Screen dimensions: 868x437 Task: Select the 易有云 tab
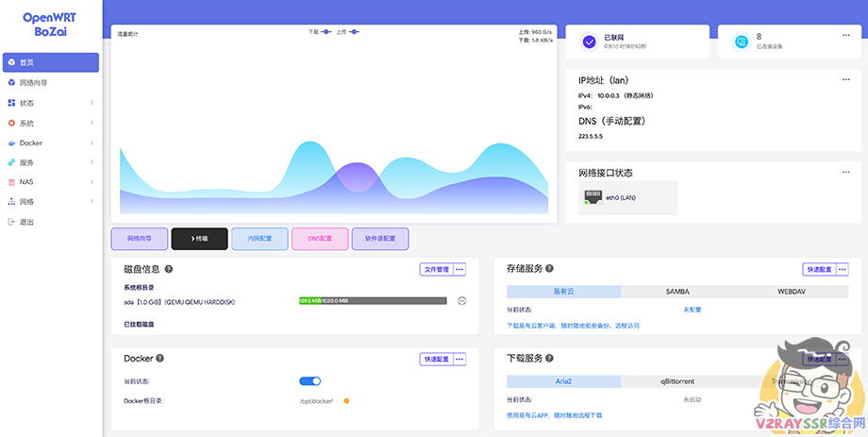coord(564,292)
